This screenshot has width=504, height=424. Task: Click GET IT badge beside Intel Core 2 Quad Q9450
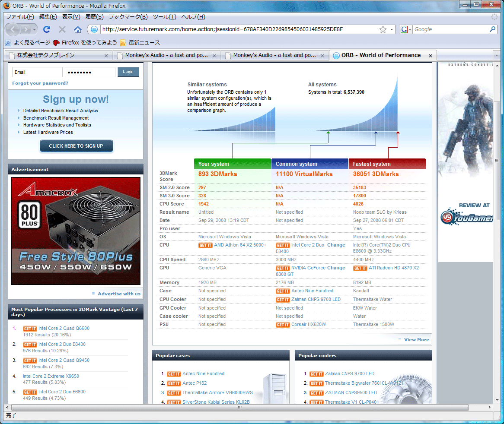(x=30, y=361)
